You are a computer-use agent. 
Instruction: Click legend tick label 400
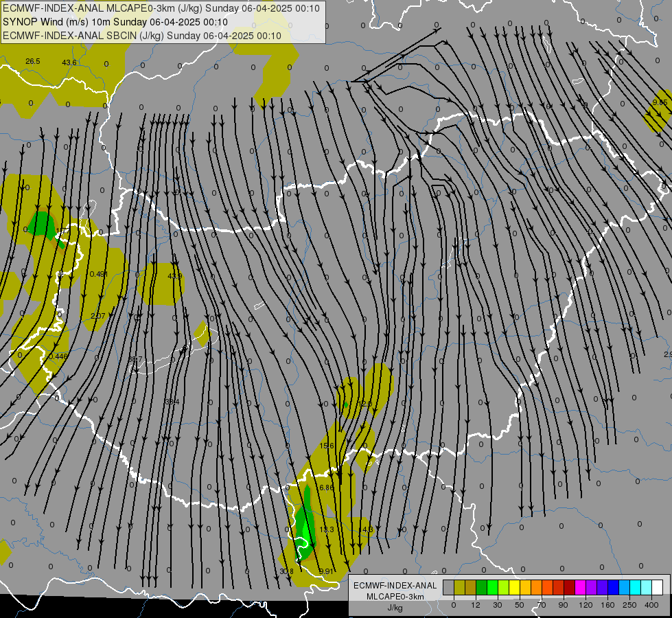point(651,605)
